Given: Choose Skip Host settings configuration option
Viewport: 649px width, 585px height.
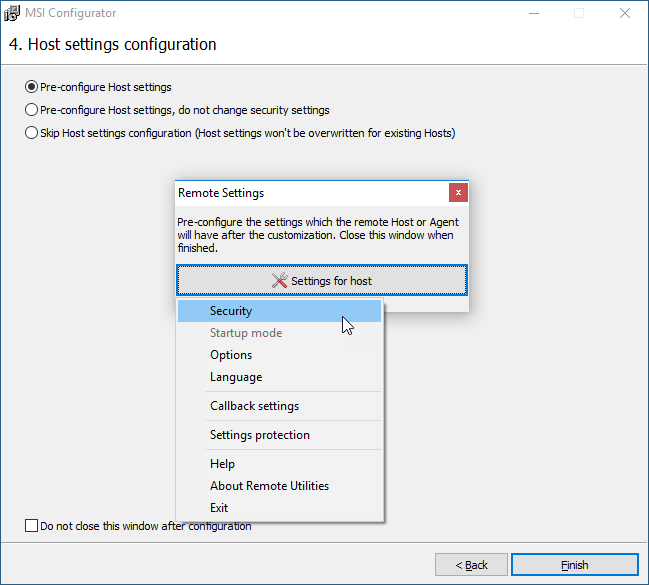Looking at the screenshot, I should click(32, 133).
